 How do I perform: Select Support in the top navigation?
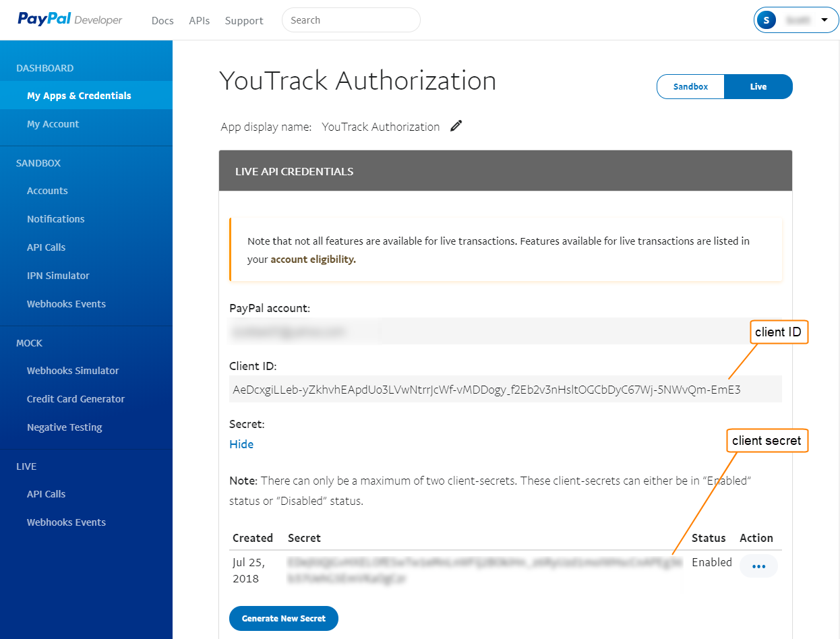[x=243, y=20]
